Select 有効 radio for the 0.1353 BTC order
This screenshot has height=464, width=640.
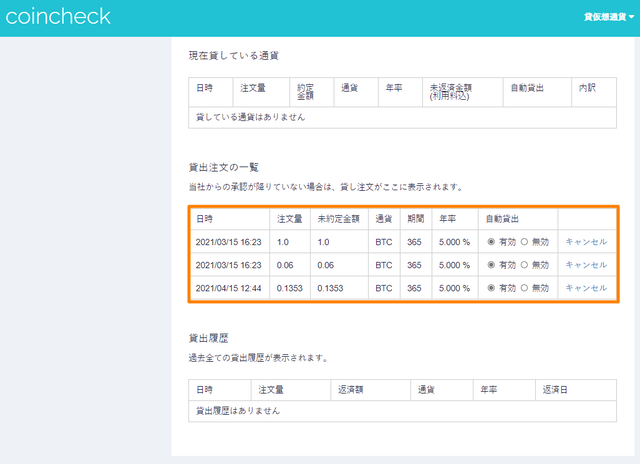[491, 288]
